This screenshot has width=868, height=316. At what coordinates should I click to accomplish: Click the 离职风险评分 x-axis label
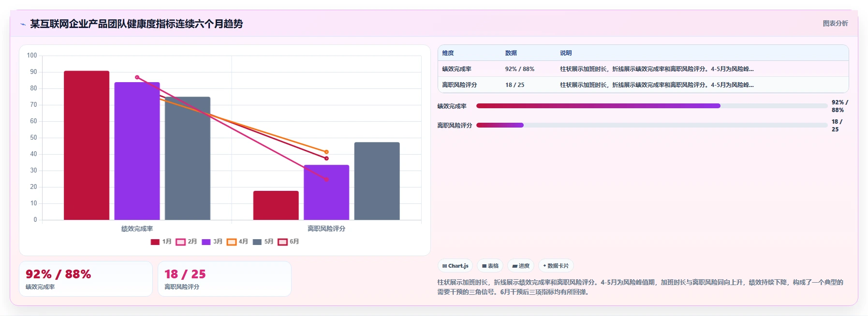click(326, 229)
